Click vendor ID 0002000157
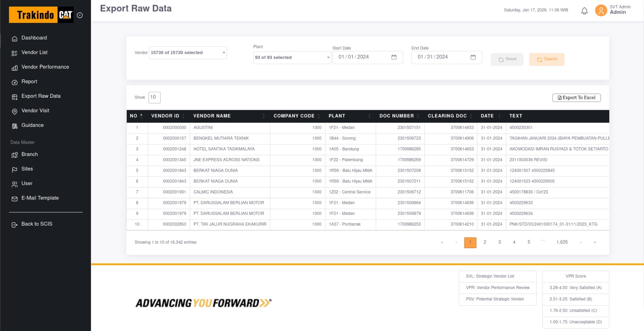The width and height of the screenshot is (644, 331). (175, 138)
